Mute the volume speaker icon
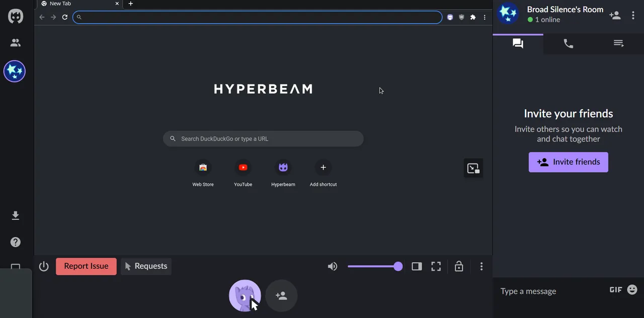Screen dimensions: 644x318 point(333,266)
